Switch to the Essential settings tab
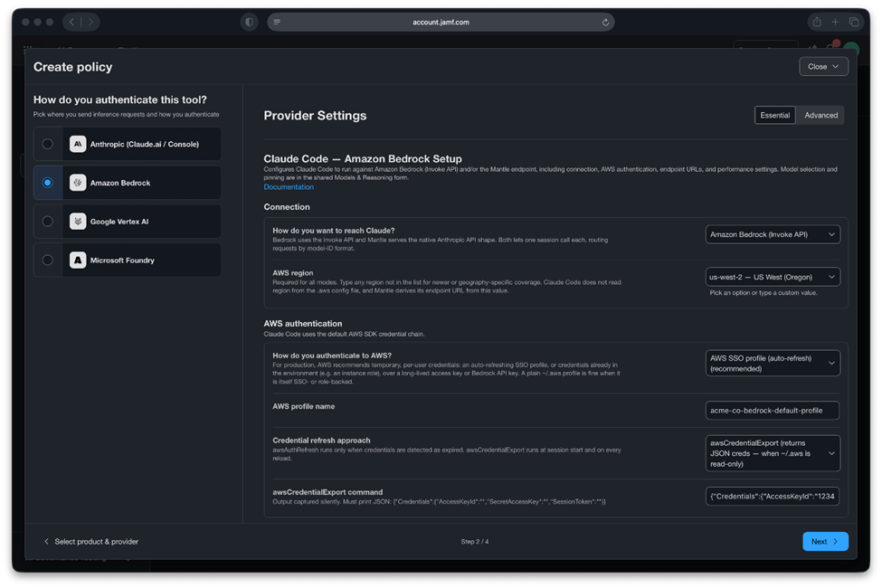This screenshot has width=882, height=588. coord(774,116)
